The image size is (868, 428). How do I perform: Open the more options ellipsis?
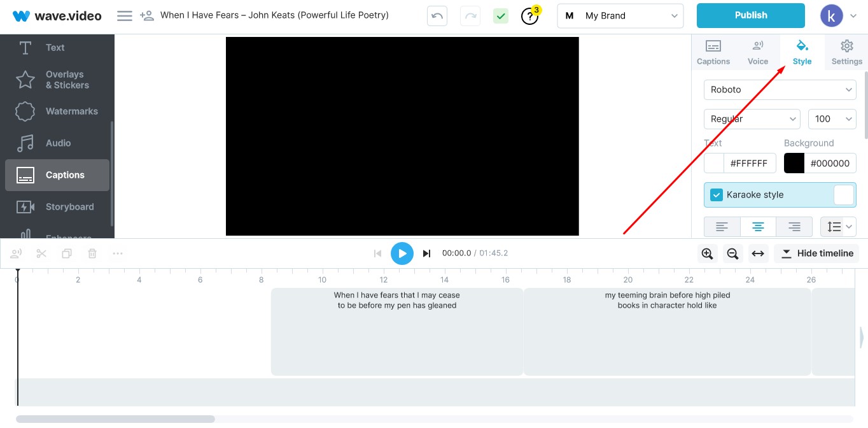point(118,253)
